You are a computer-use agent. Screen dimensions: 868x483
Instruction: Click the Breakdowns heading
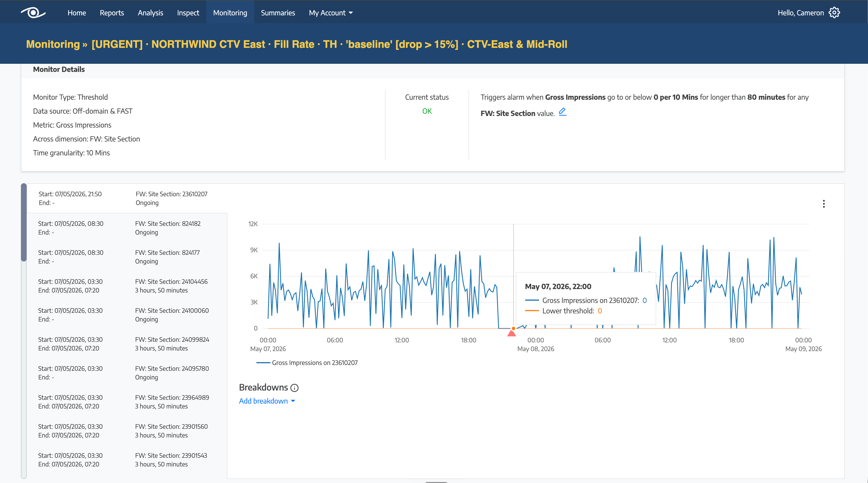[263, 387]
